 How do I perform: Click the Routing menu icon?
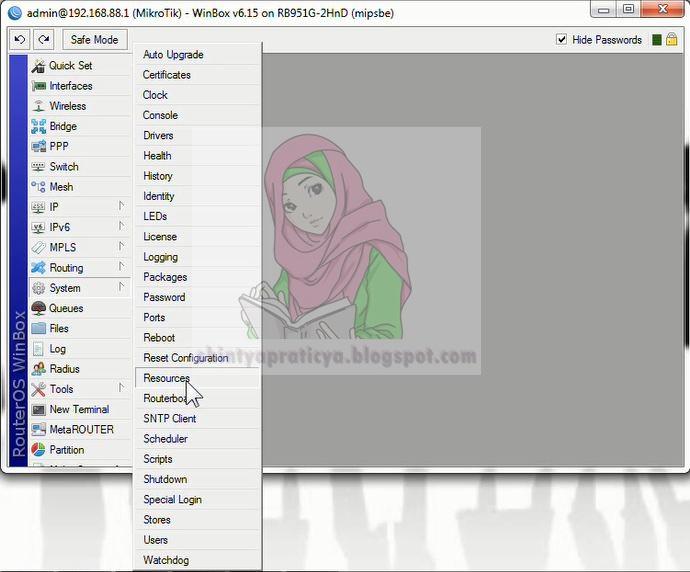(38, 268)
